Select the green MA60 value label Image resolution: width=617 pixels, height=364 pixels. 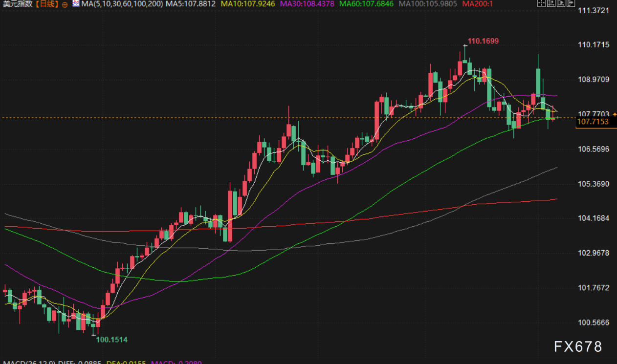(x=367, y=4)
